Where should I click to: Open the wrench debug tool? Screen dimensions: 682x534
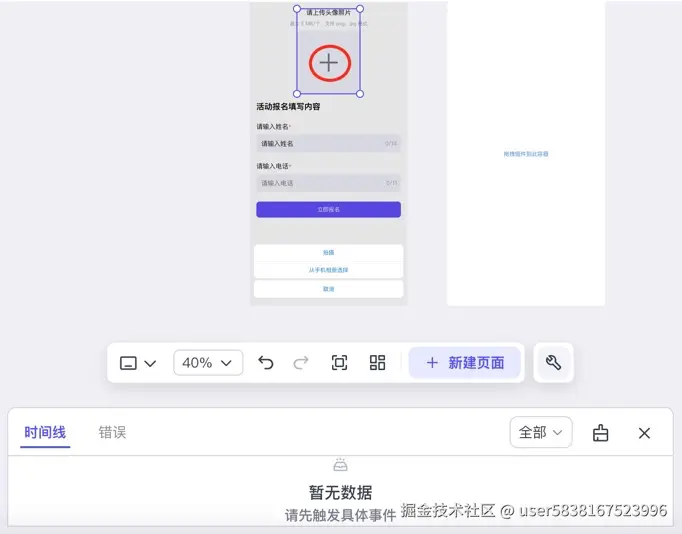click(x=553, y=363)
